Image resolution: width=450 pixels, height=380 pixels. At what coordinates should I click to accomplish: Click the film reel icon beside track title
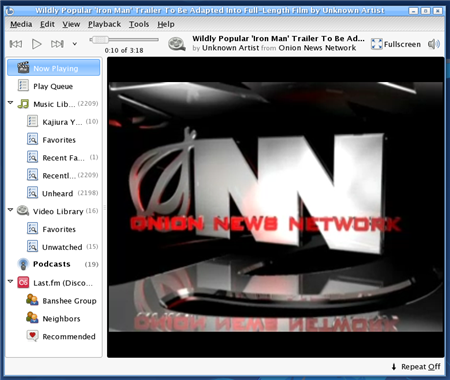click(x=177, y=44)
